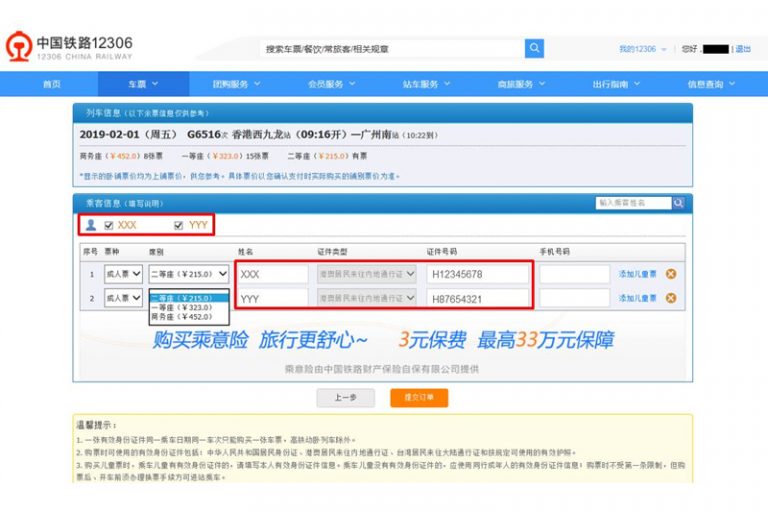Click the China Railway 12306 logo
This screenshot has height=512, width=768.
[68, 48]
